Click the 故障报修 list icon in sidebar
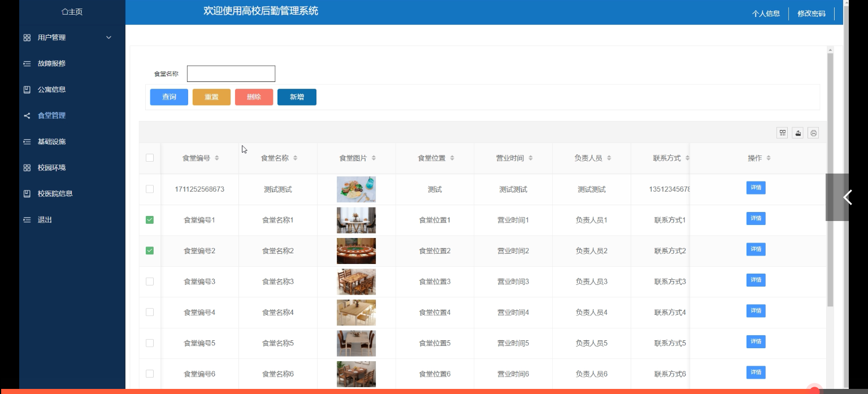Viewport: 868px width, 394px height. [27, 64]
